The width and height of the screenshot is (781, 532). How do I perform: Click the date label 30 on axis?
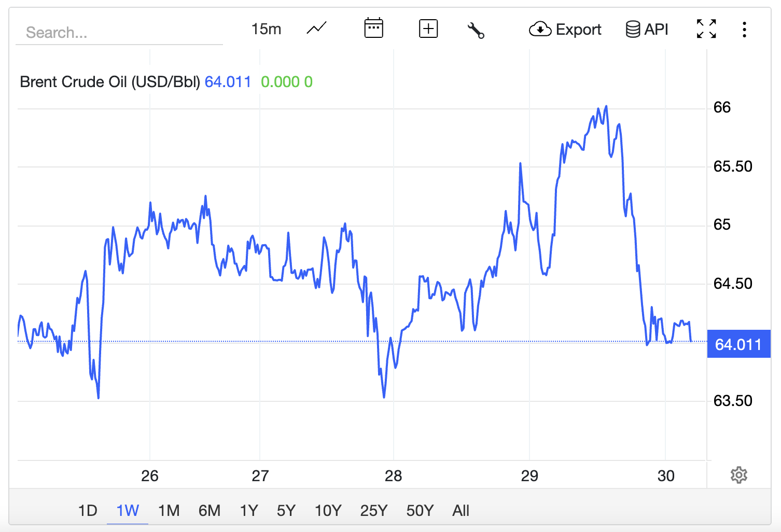coord(666,476)
